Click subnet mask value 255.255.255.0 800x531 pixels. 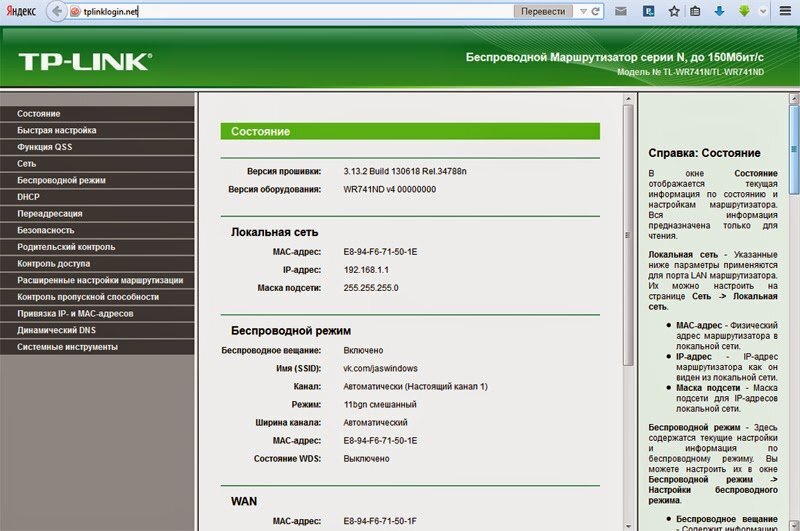point(370,288)
